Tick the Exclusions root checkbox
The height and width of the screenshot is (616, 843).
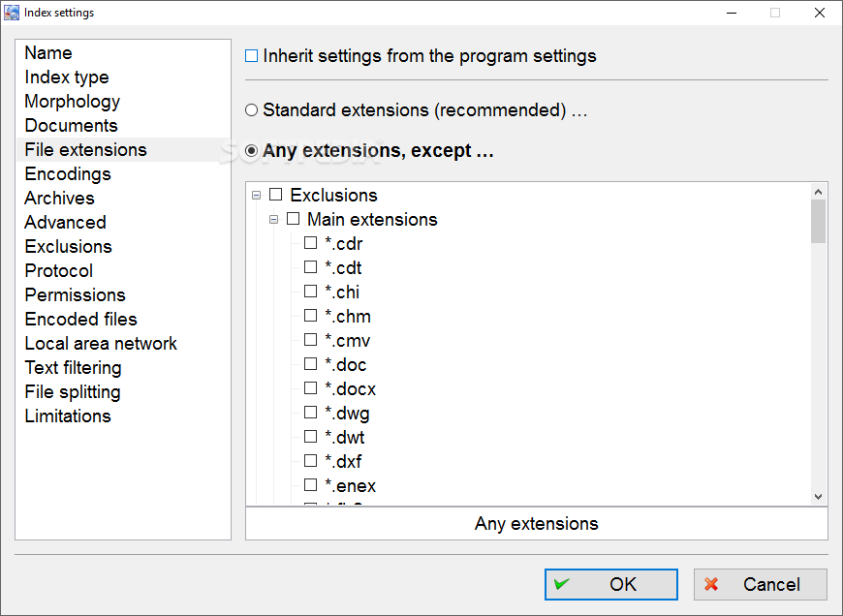tap(276, 195)
